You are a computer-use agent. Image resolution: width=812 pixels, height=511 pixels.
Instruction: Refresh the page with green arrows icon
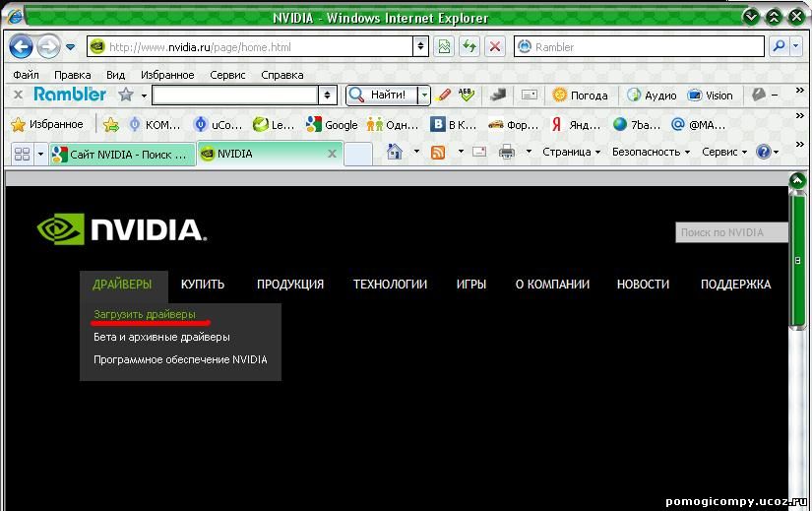[469, 46]
